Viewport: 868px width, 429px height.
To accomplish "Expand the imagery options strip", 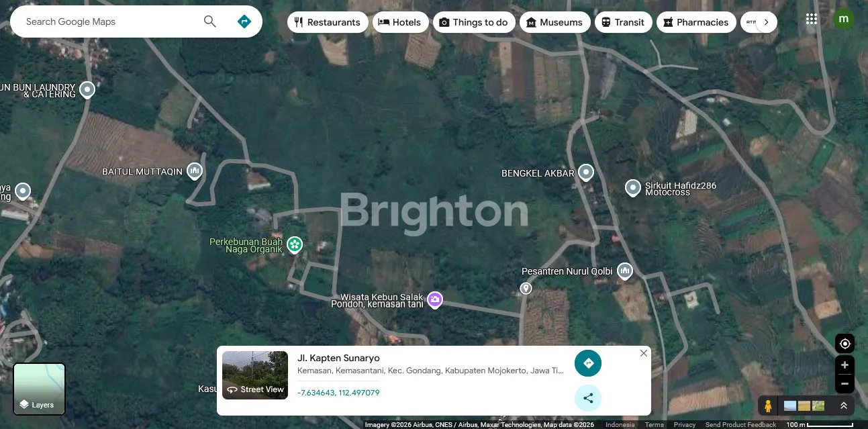I will pos(843,406).
